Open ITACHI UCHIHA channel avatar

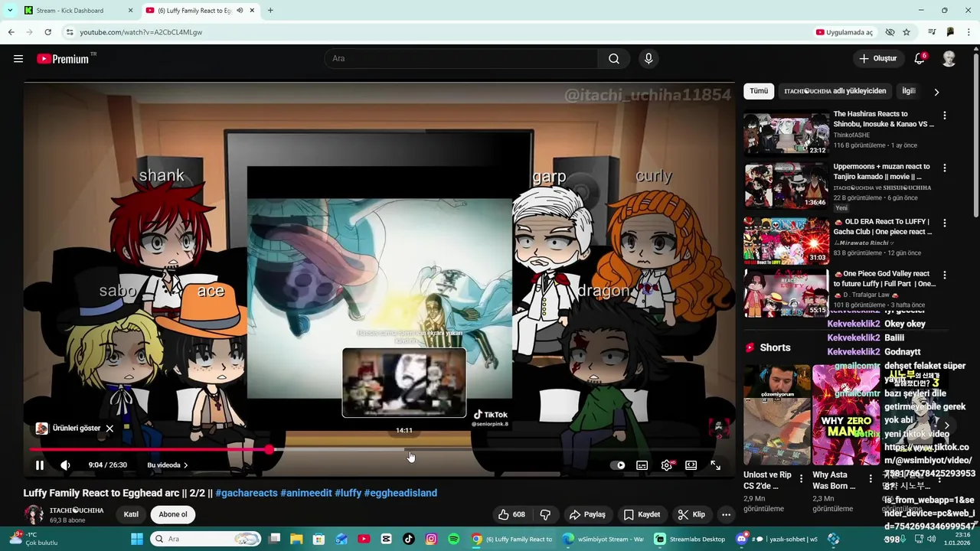34,514
